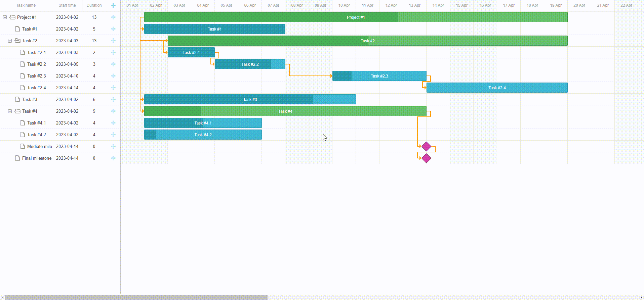
Task: Click plus icon in Task #1 row
Action: [113, 29]
